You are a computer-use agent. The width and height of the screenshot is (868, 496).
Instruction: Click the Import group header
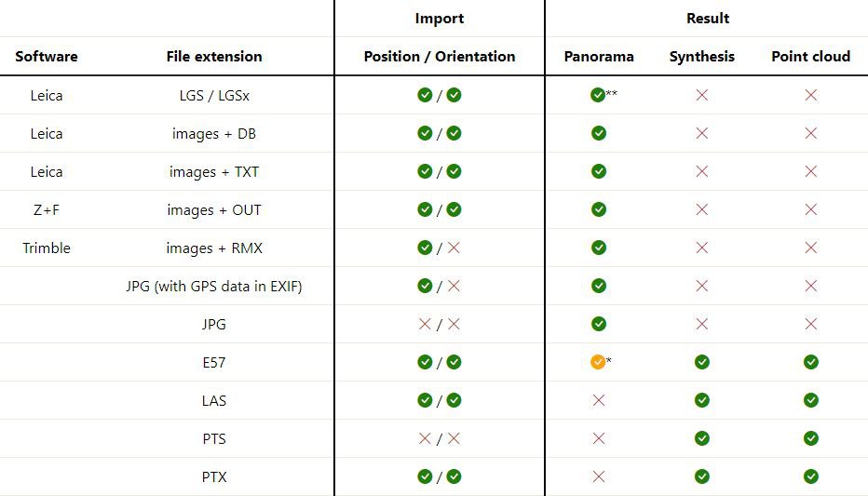(x=440, y=19)
